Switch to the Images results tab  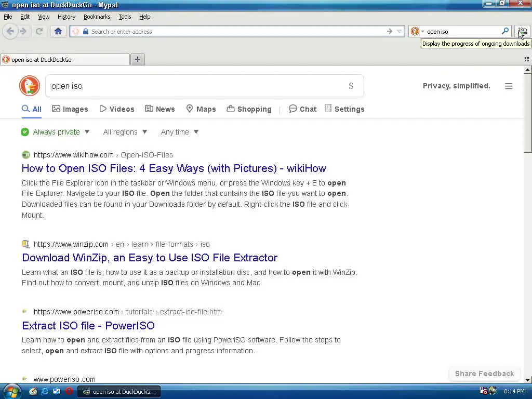(70, 109)
